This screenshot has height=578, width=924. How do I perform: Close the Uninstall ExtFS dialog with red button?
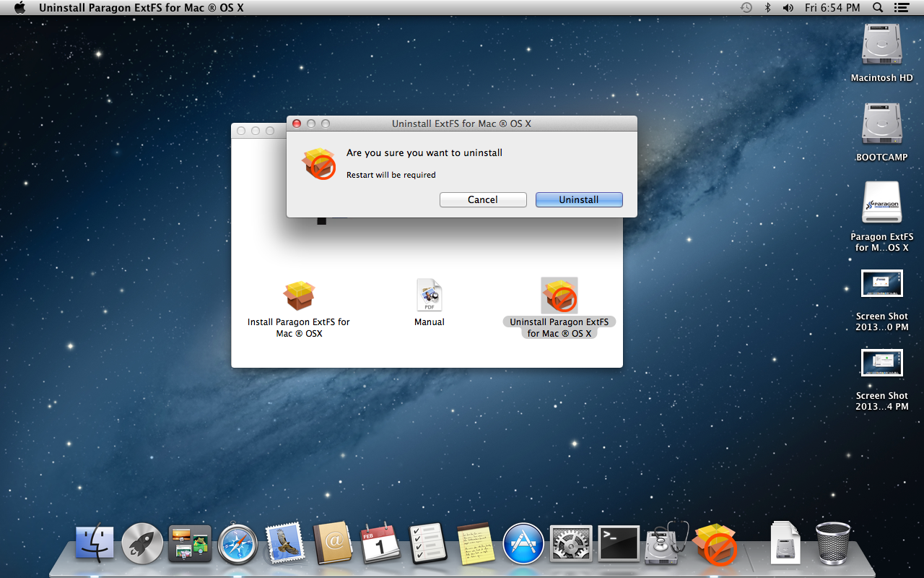297,124
